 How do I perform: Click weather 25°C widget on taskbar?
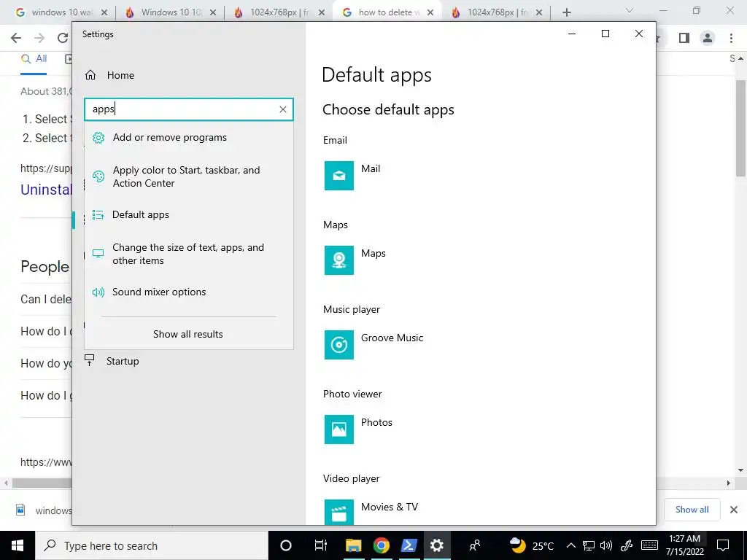(531, 545)
